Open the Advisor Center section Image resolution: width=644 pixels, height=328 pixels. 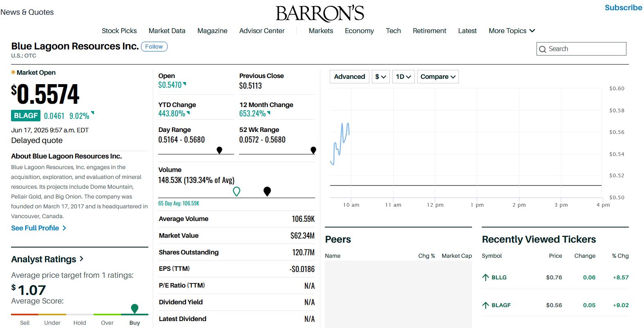pos(262,31)
